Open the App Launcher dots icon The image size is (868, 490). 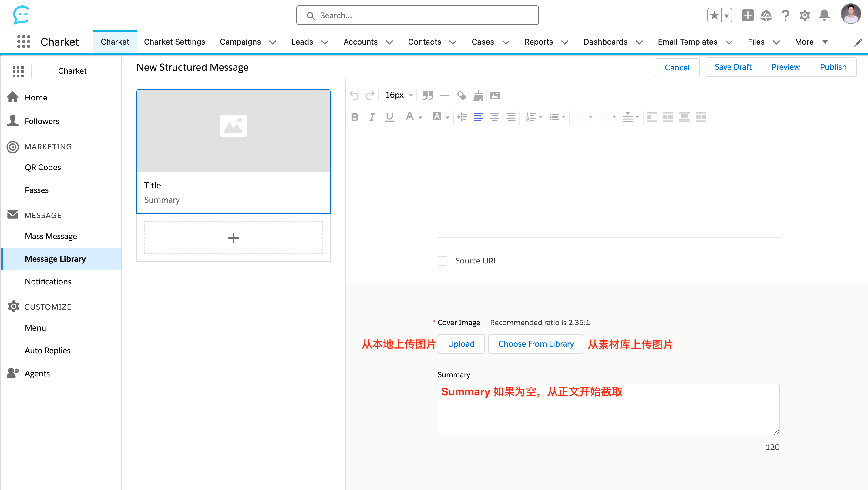click(23, 42)
